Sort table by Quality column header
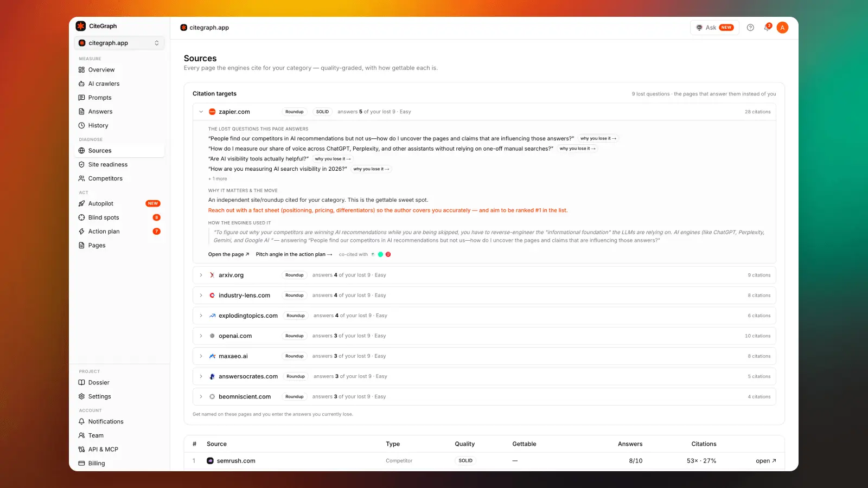This screenshot has width=868, height=488. point(464,444)
